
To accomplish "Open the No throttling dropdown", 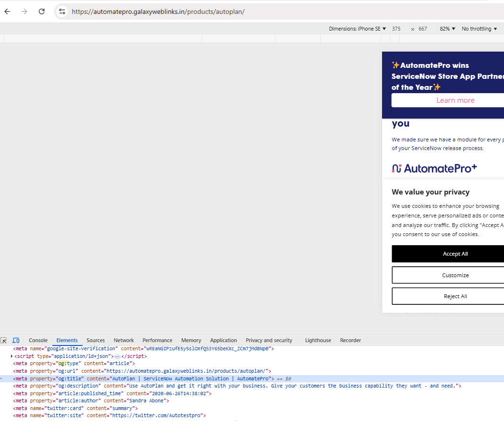I will tap(479, 29).
